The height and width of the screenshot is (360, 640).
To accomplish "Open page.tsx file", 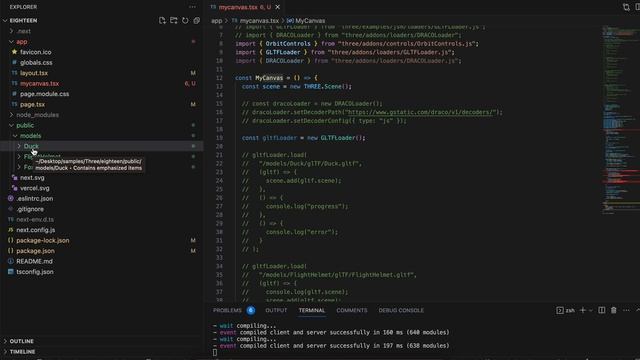I will point(32,104).
